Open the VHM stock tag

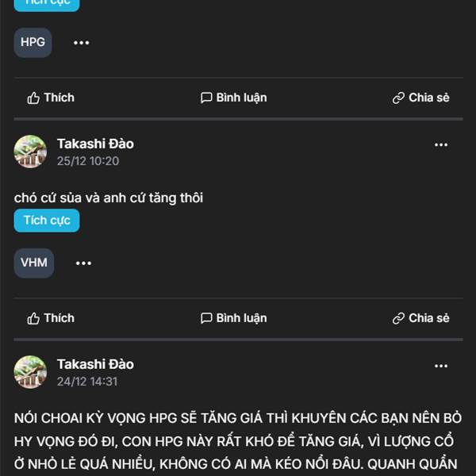34,263
